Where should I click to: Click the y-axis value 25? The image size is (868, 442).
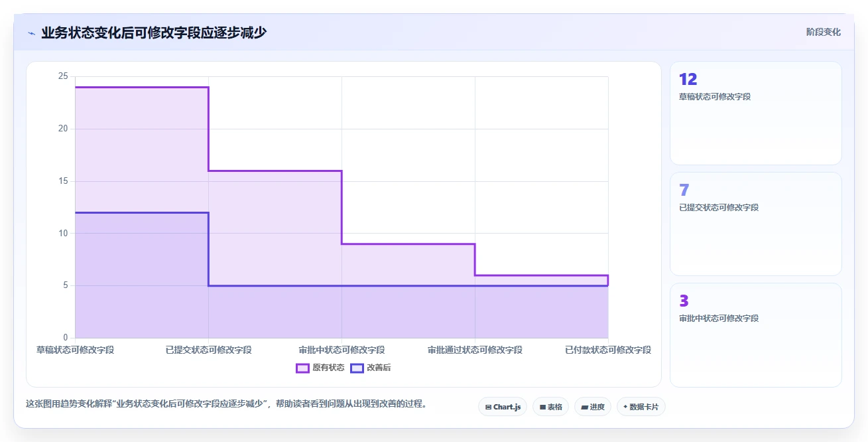[63, 76]
